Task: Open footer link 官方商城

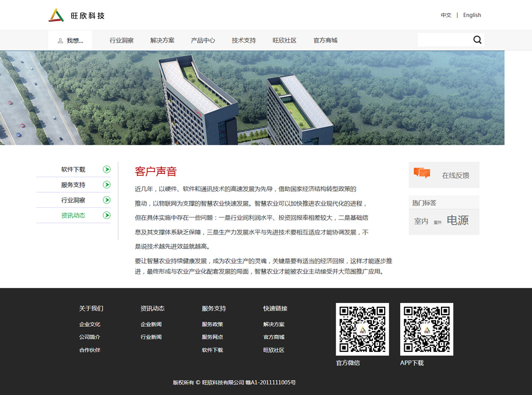Action: tap(274, 337)
